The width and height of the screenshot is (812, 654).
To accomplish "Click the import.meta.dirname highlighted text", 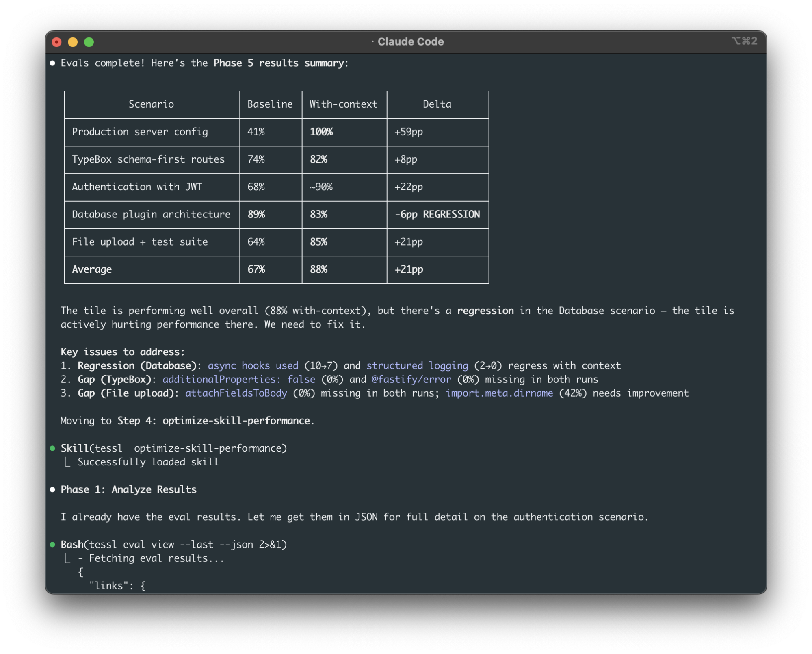I will [499, 393].
